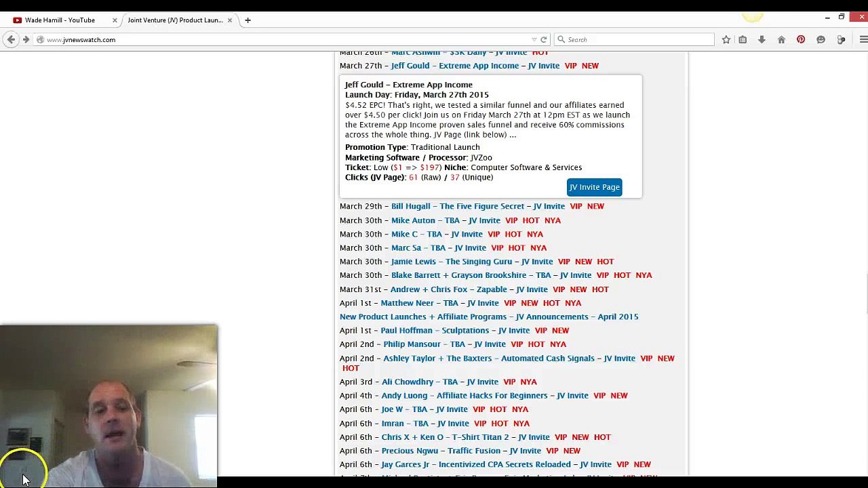
Task: Click the search magnifier icon
Action: [561, 40]
